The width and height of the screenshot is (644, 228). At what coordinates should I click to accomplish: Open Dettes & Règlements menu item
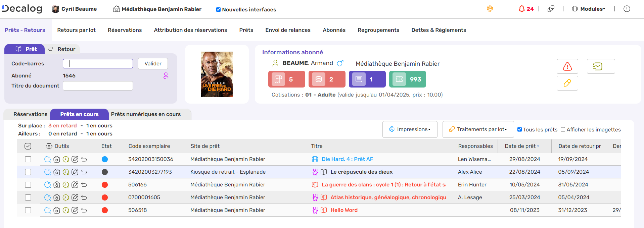click(x=439, y=30)
